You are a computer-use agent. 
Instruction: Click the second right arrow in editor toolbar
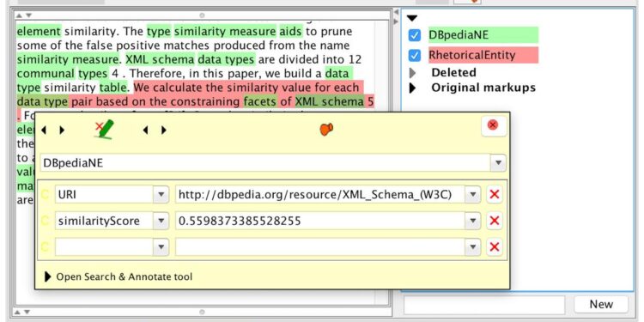(164, 131)
